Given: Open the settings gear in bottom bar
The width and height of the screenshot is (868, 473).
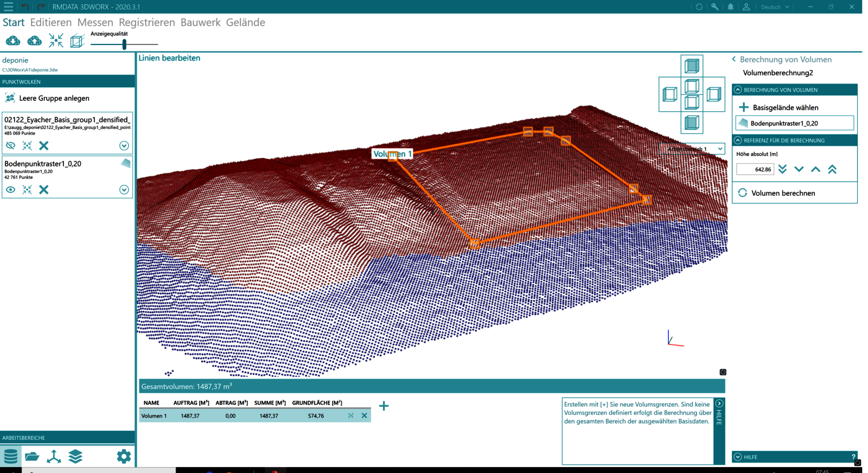Looking at the screenshot, I should click(x=124, y=456).
